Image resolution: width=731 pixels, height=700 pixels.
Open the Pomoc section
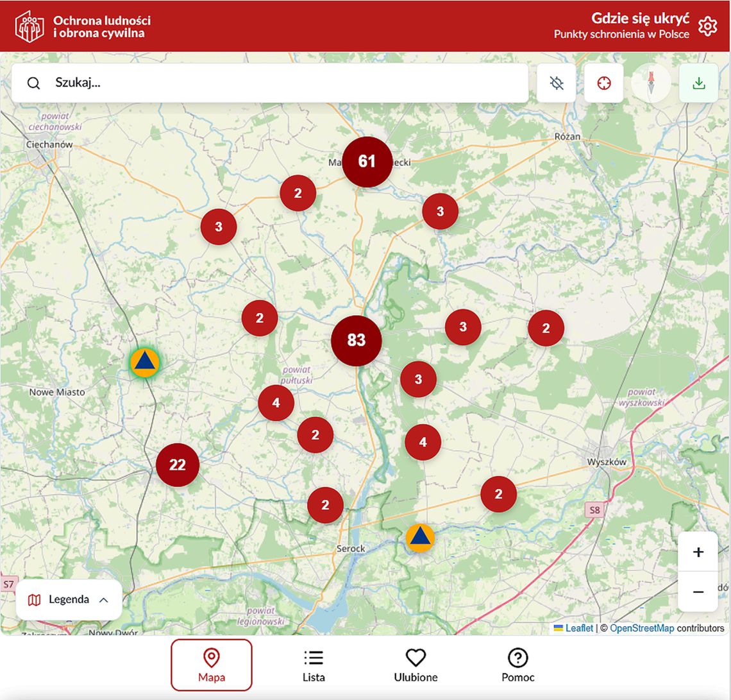point(518,665)
